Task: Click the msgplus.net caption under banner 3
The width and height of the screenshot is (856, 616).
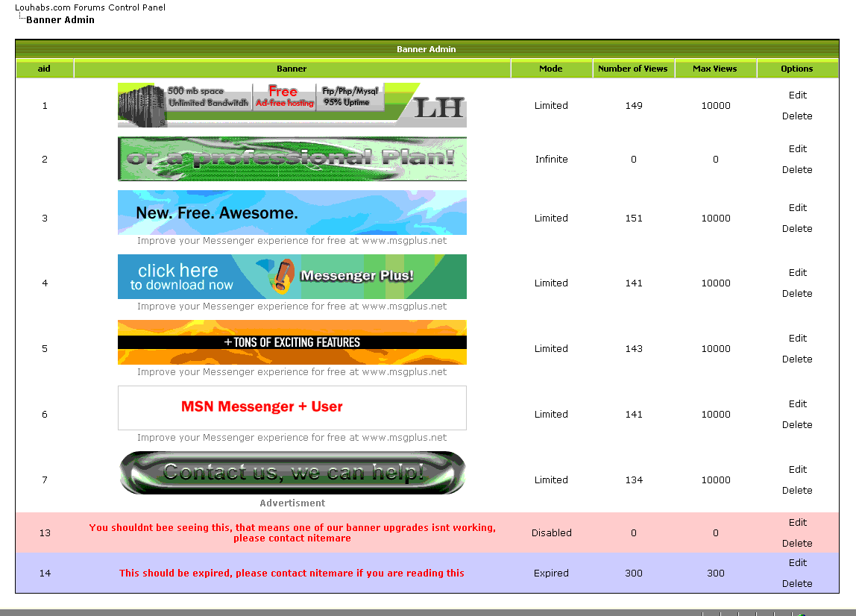Action: 292,241
